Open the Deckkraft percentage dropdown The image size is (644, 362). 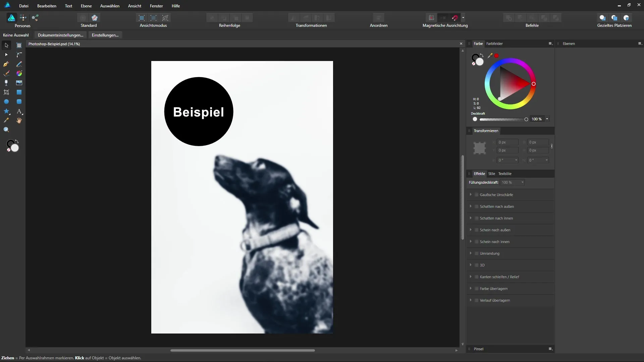coord(547,119)
